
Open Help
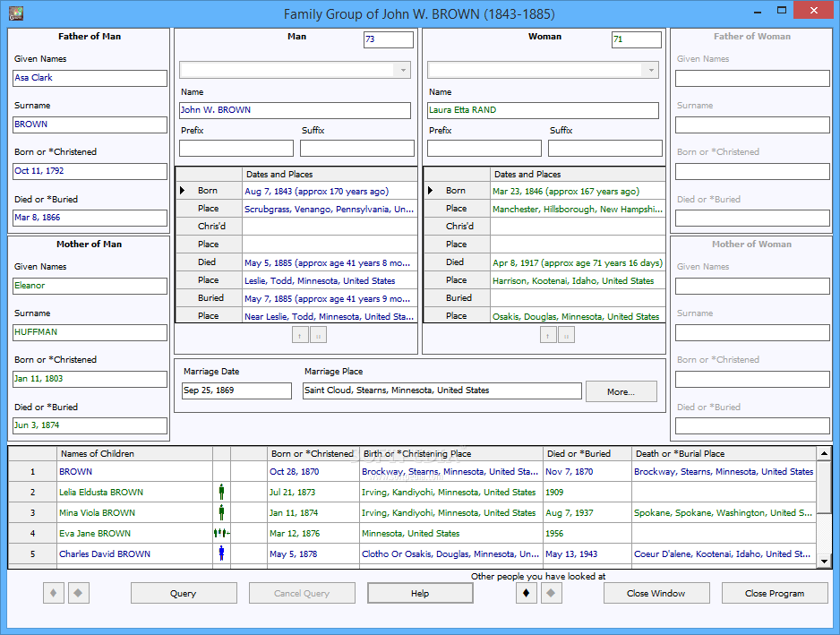(420, 593)
